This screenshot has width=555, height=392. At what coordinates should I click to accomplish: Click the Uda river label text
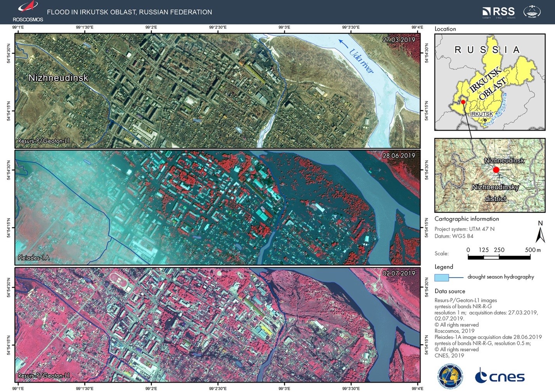pos(361,61)
